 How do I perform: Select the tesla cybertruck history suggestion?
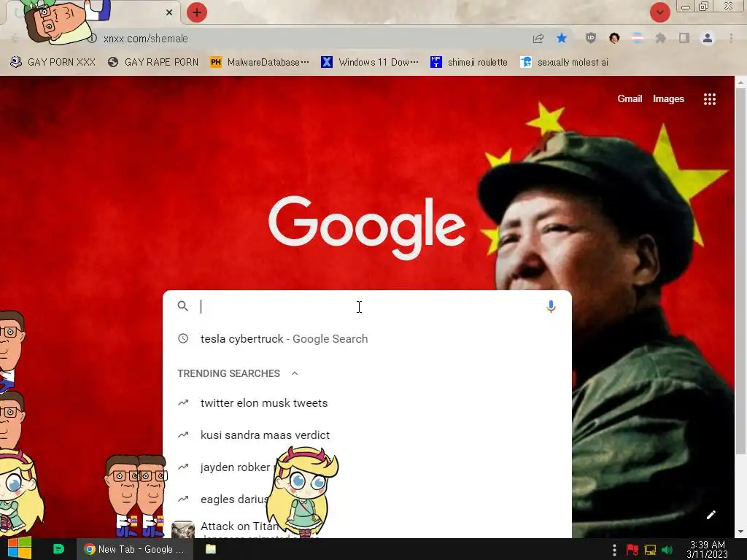click(x=367, y=338)
